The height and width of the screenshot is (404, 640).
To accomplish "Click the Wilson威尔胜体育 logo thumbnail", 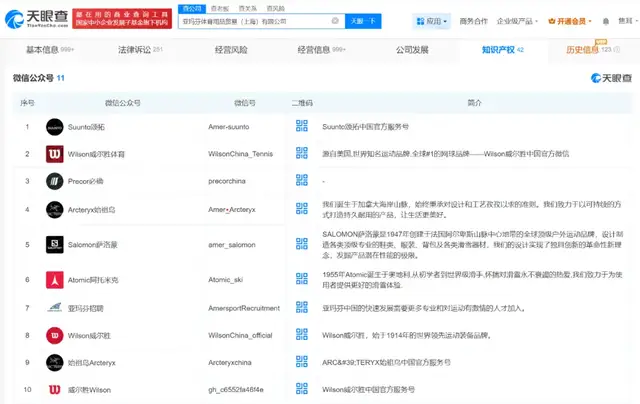I will (x=54, y=154).
